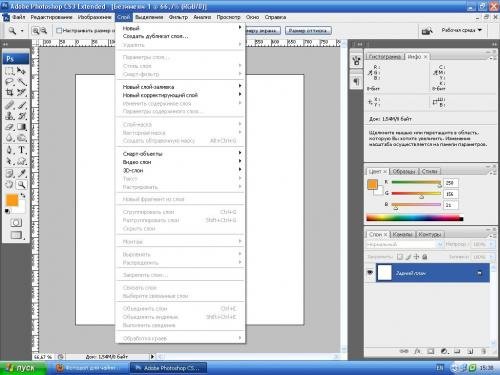Hide the Задний план layer via eye icon
Screen dimensions: 500x375
370,273
